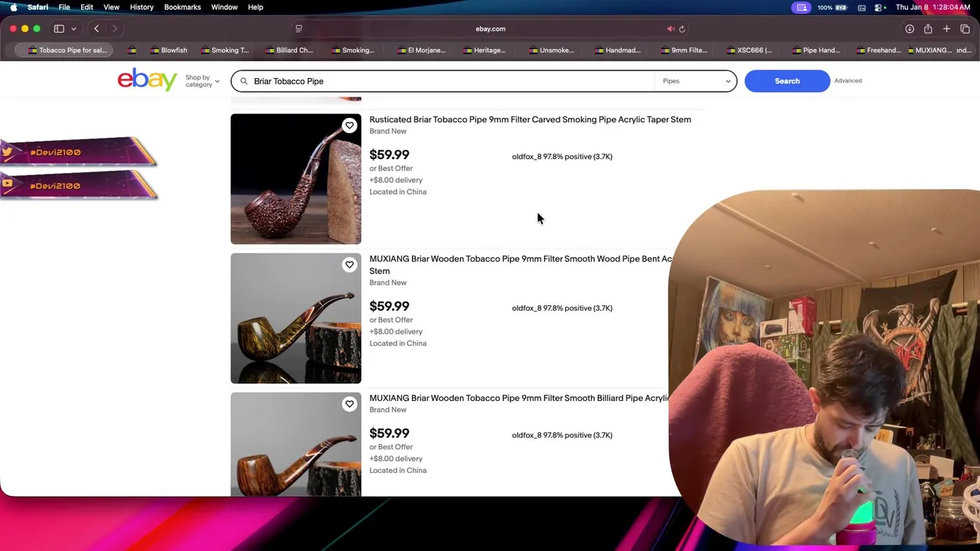Viewport: 980px width, 551px height.
Task: Open the Rusticated Briar pipe thumbnail
Action: 296,179
